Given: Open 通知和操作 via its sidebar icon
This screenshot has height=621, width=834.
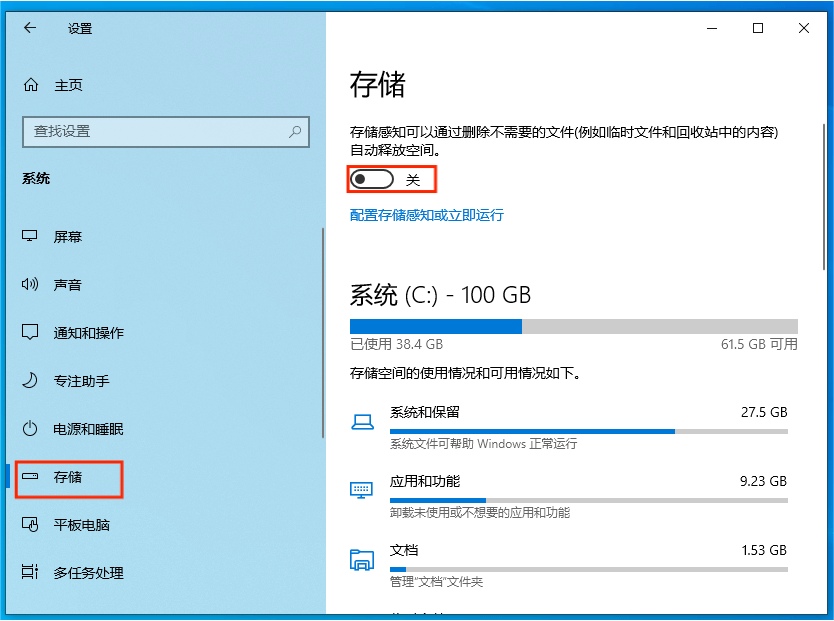Looking at the screenshot, I should point(31,332).
